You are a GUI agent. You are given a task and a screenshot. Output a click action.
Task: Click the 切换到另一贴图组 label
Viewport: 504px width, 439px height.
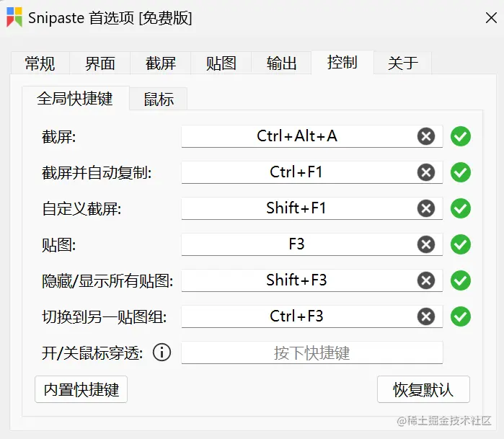pos(105,317)
